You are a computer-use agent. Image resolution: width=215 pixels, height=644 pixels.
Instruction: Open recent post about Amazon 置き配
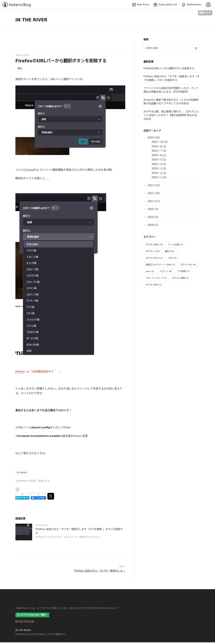tap(171, 101)
